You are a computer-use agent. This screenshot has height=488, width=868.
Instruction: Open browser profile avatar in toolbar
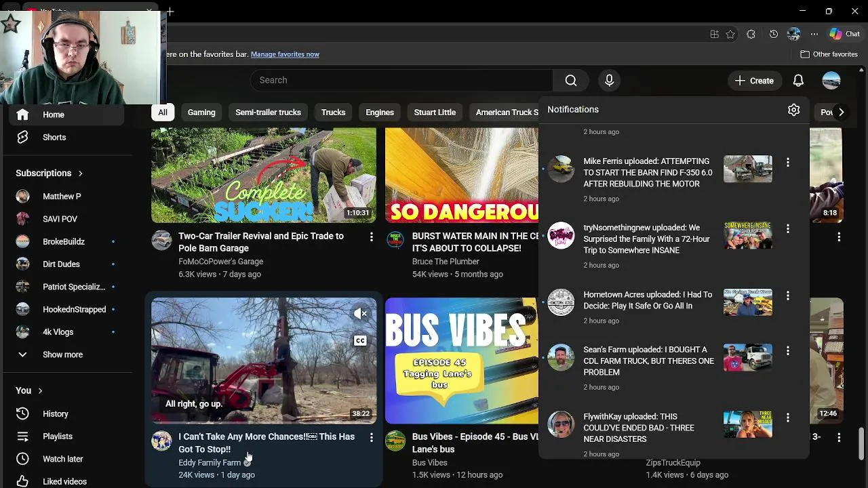(x=794, y=34)
